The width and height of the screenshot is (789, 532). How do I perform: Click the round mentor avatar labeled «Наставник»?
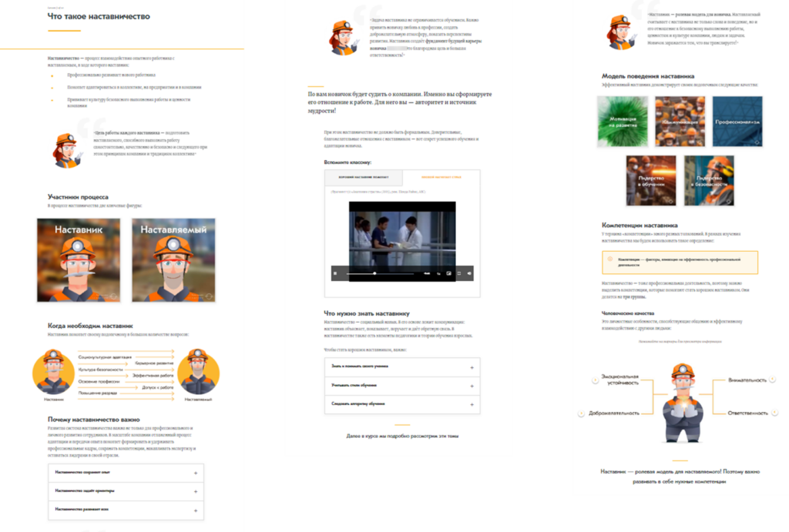[x=53, y=373]
